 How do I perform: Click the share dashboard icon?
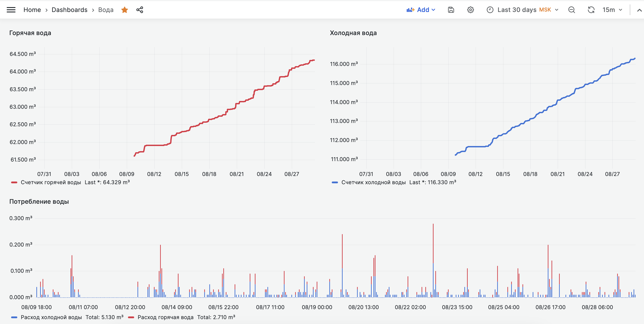coord(139,10)
